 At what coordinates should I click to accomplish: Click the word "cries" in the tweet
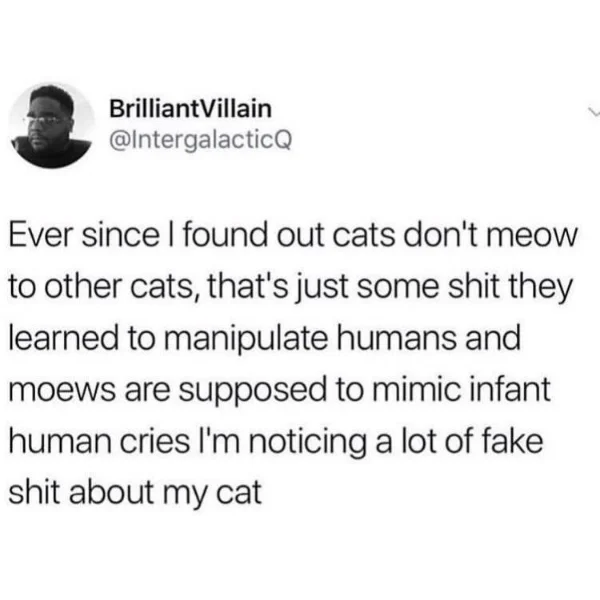coord(155,441)
